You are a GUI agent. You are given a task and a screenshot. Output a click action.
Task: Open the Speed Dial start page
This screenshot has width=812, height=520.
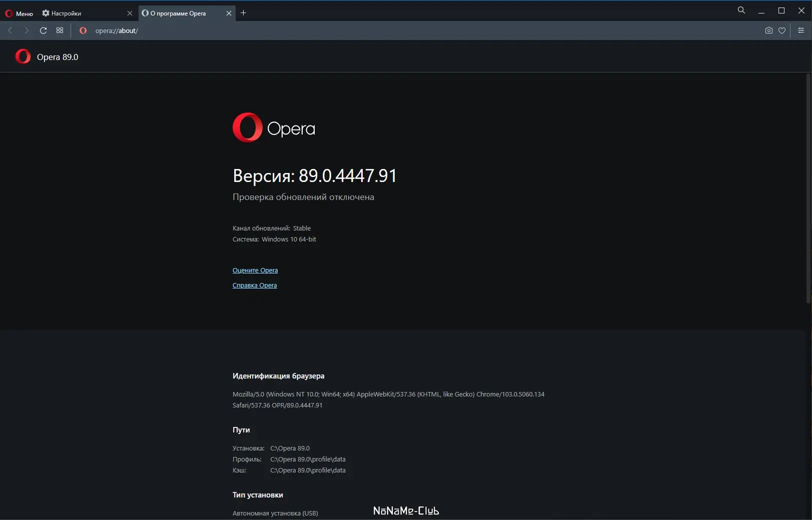point(60,30)
